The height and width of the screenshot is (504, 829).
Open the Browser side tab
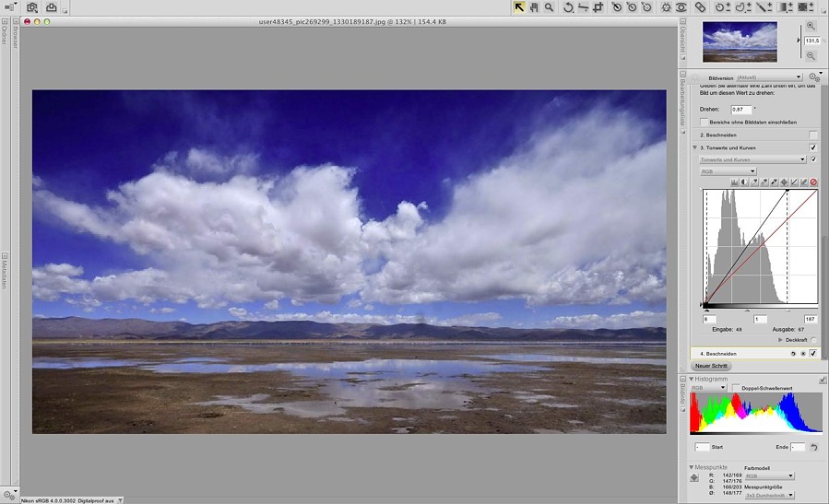16,34
